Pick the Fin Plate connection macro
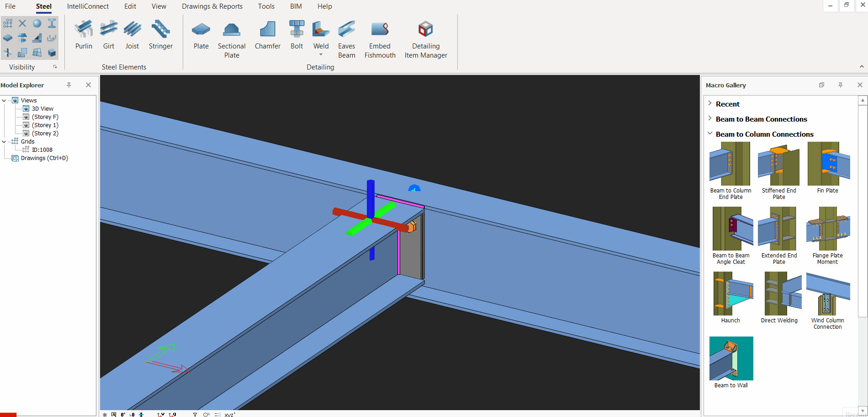Viewport: 868px width, 417px height. pos(827,168)
